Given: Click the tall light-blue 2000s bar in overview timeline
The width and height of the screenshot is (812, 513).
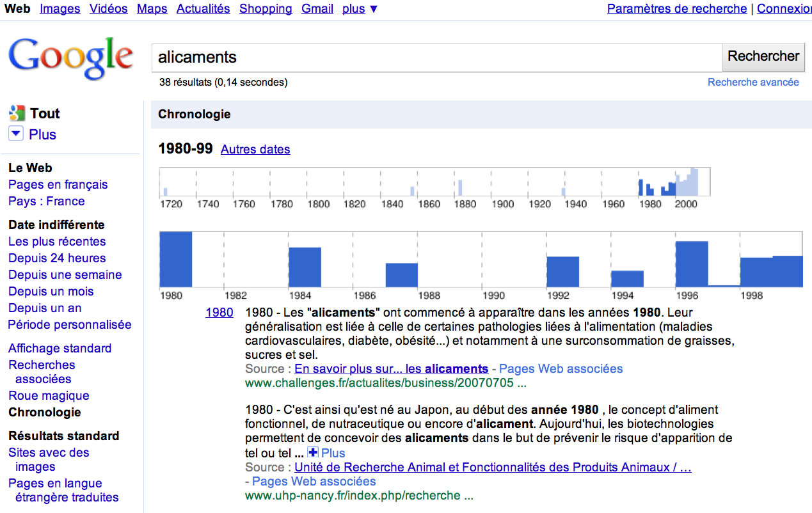Looking at the screenshot, I should pos(695,182).
